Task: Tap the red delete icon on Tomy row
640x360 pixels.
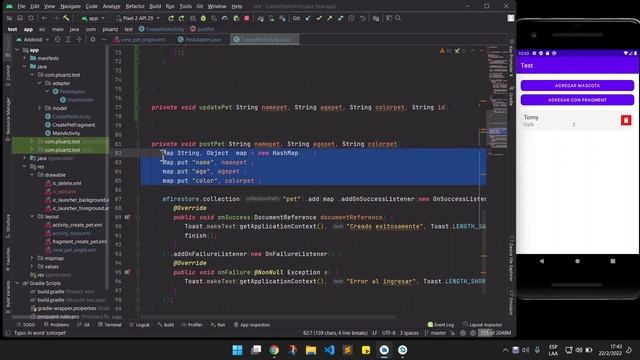Action: [x=626, y=120]
